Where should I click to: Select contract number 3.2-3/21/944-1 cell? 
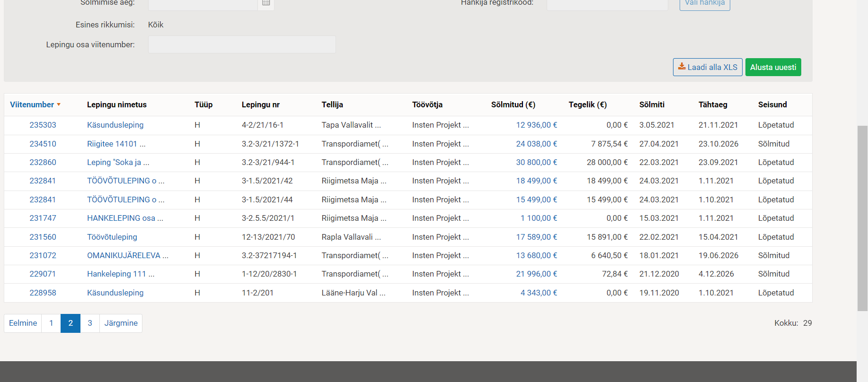click(268, 162)
